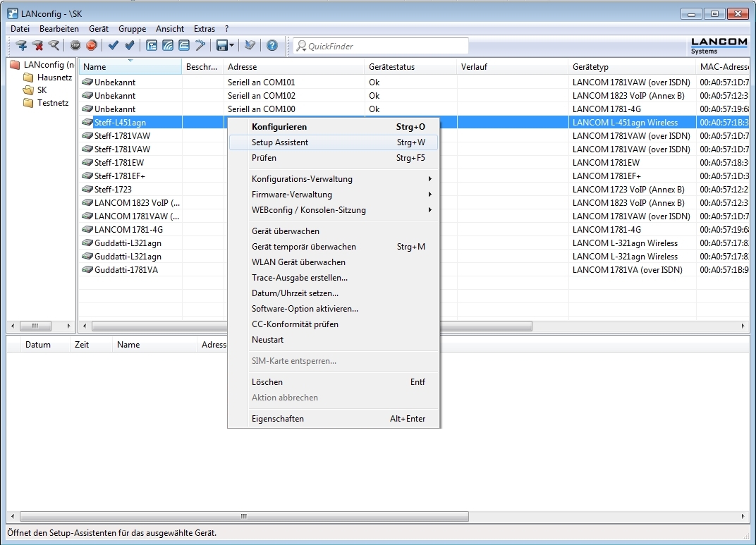Click the red stop sign toolbar icon
This screenshot has width=756, height=545.
92,46
